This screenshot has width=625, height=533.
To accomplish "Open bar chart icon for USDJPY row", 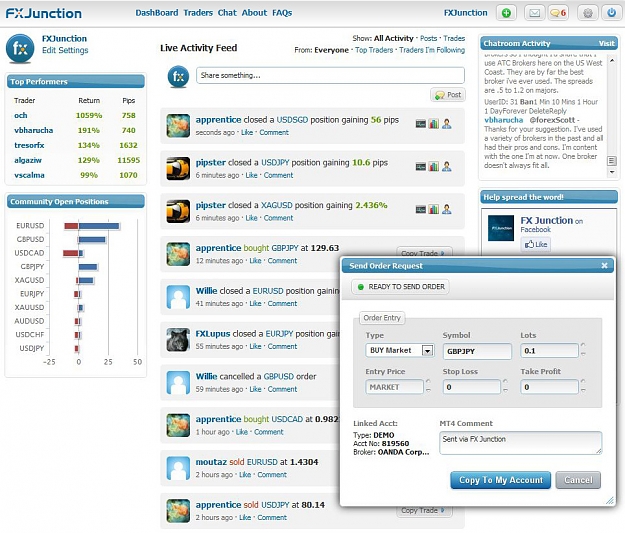I will point(434,167).
